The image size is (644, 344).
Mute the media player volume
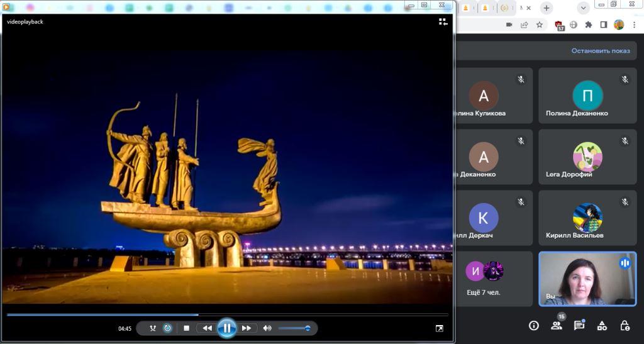pos(267,328)
